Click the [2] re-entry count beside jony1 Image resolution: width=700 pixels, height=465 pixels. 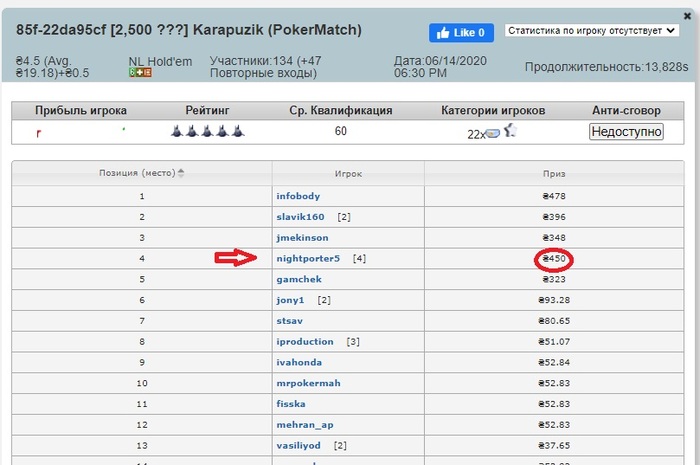point(324,300)
